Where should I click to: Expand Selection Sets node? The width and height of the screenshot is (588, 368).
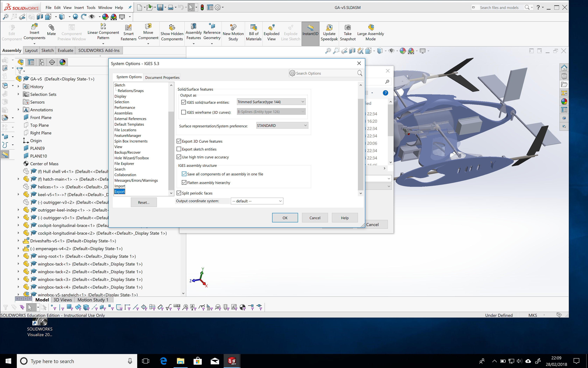(18, 94)
